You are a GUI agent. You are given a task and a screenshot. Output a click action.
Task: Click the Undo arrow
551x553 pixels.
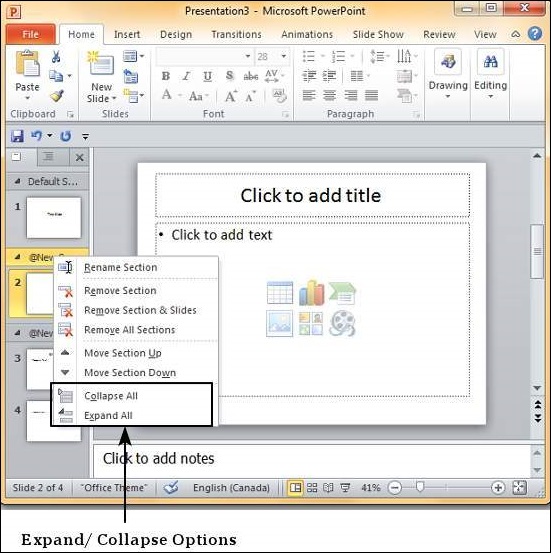point(37,136)
